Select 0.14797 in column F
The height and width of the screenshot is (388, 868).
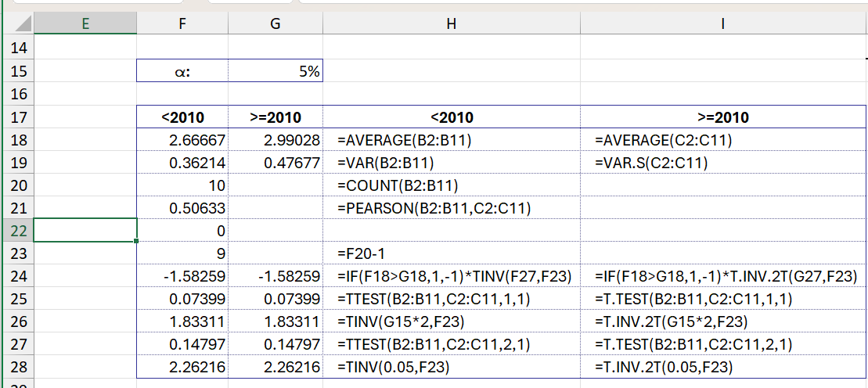(182, 344)
